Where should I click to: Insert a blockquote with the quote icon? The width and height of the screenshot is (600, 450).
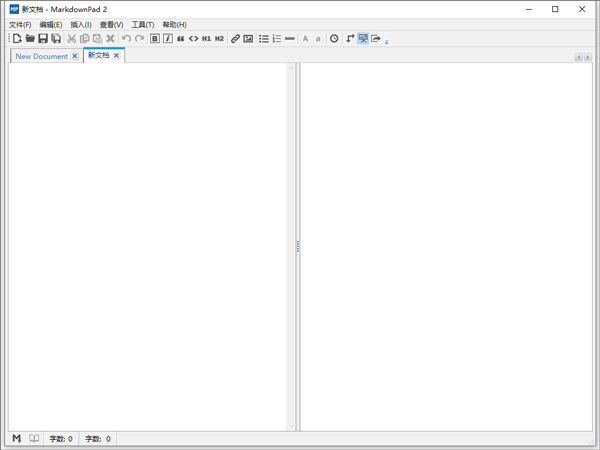coord(181,39)
